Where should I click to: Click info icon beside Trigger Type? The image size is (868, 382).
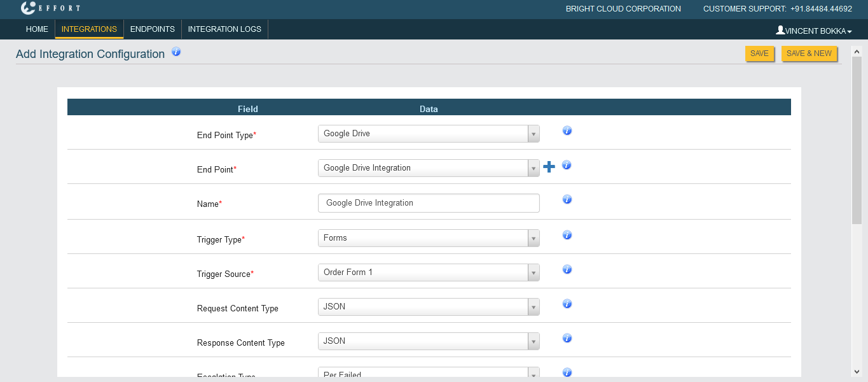567,235
